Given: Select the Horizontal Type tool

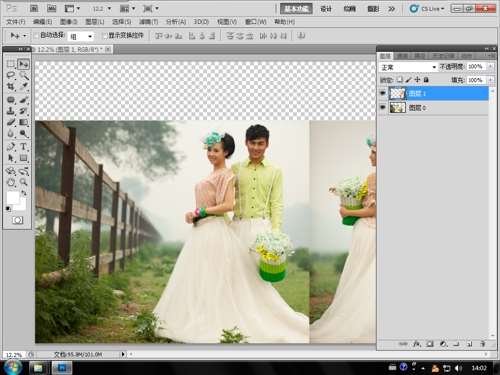Looking at the screenshot, I should click(23, 147).
